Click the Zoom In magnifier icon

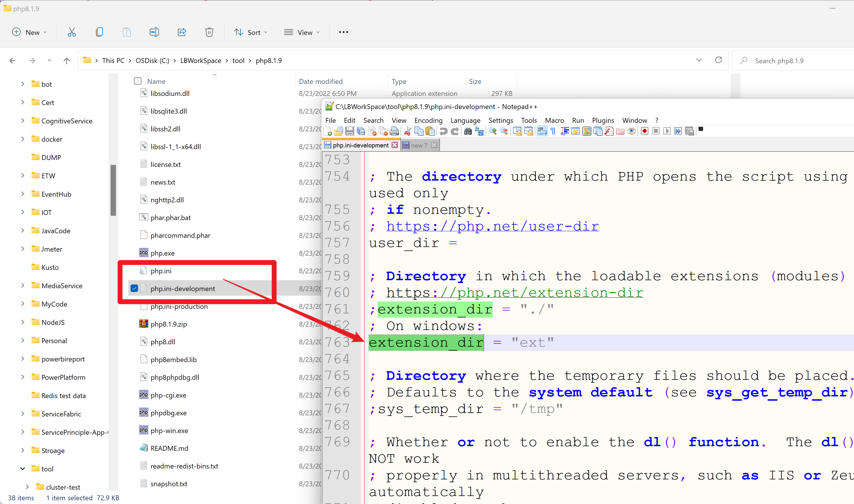point(492,131)
